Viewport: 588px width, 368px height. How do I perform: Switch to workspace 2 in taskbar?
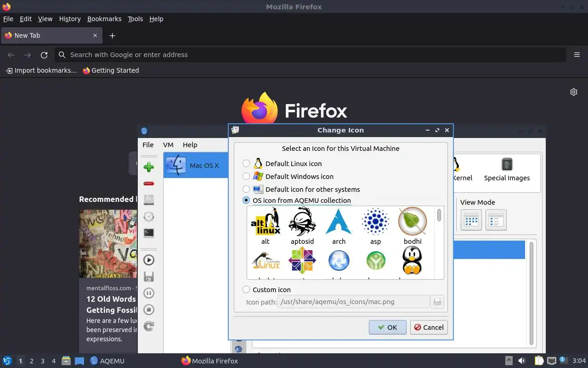[x=32, y=361]
